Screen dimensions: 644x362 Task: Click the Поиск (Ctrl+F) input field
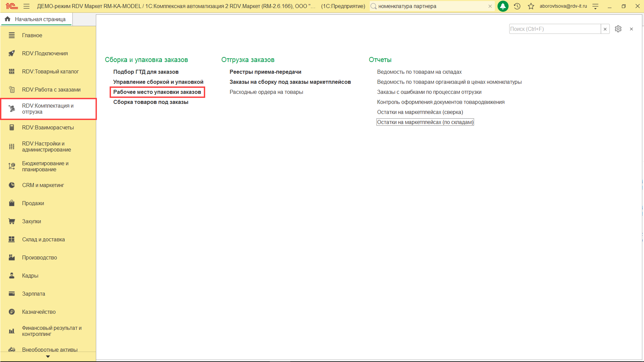pos(554,29)
